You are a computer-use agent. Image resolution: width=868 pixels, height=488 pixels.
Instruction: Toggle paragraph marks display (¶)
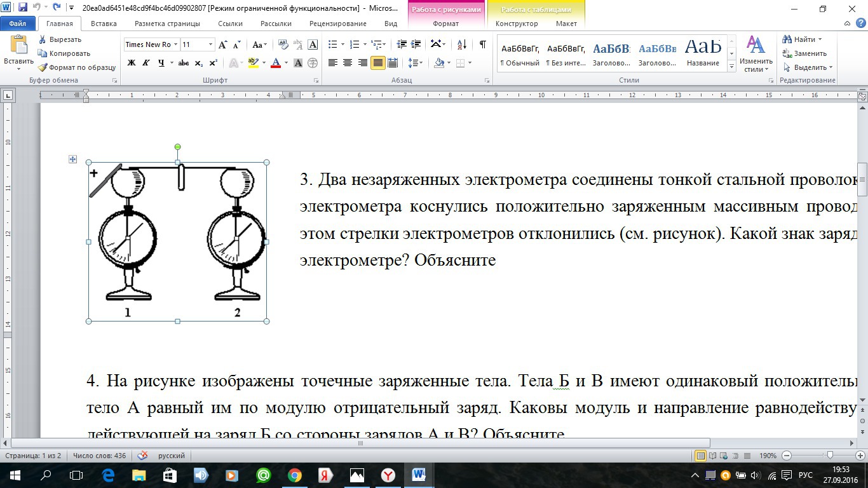coord(482,44)
